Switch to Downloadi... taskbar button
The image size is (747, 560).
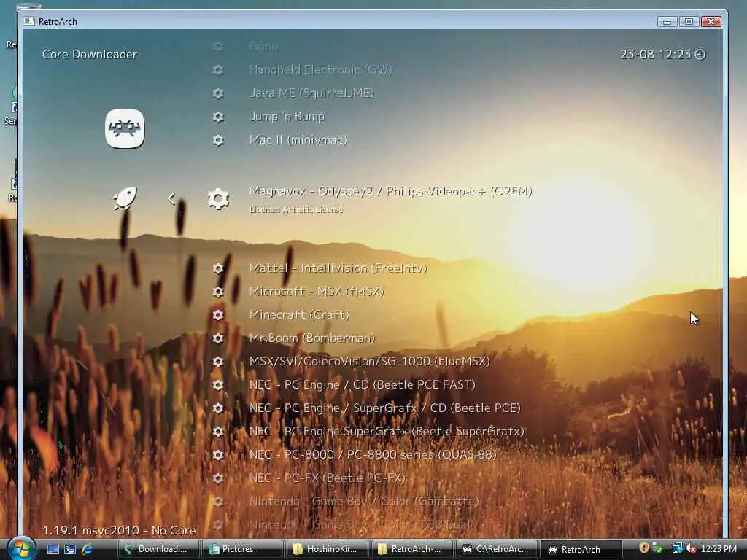[x=158, y=549]
